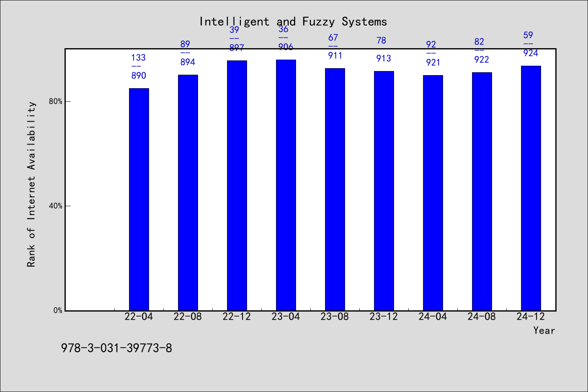The image size is (588, 392).
Task: Click the Rank of Internet Availability axis title
Action: [31, 184]
